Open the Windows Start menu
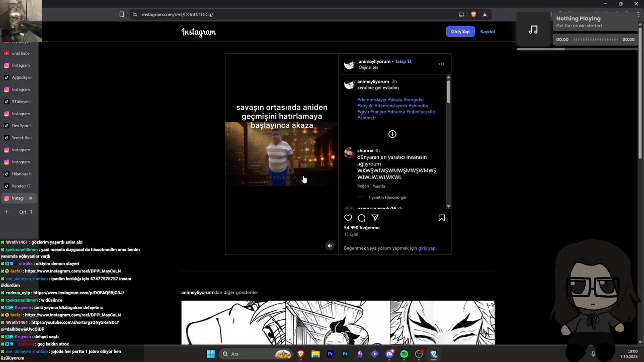 pyautogui.click(x=211, y=354)
